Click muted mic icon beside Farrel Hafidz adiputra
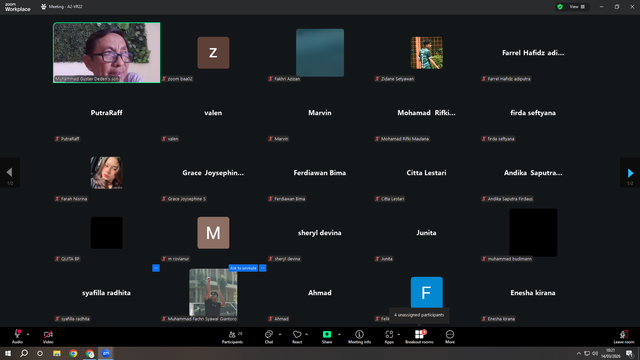This screenshot has height=360, width=640. pos(484,79)
